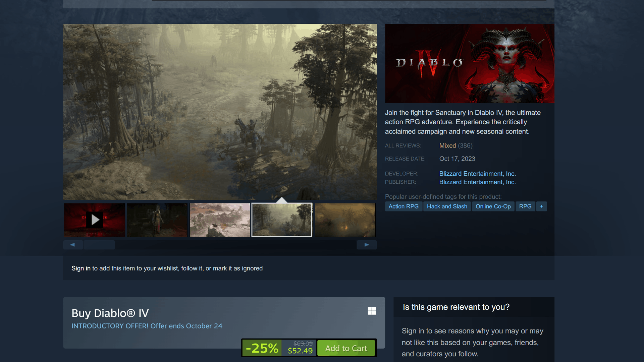
Task: Click the Online Co-Op tag icon
Action: 492,206
